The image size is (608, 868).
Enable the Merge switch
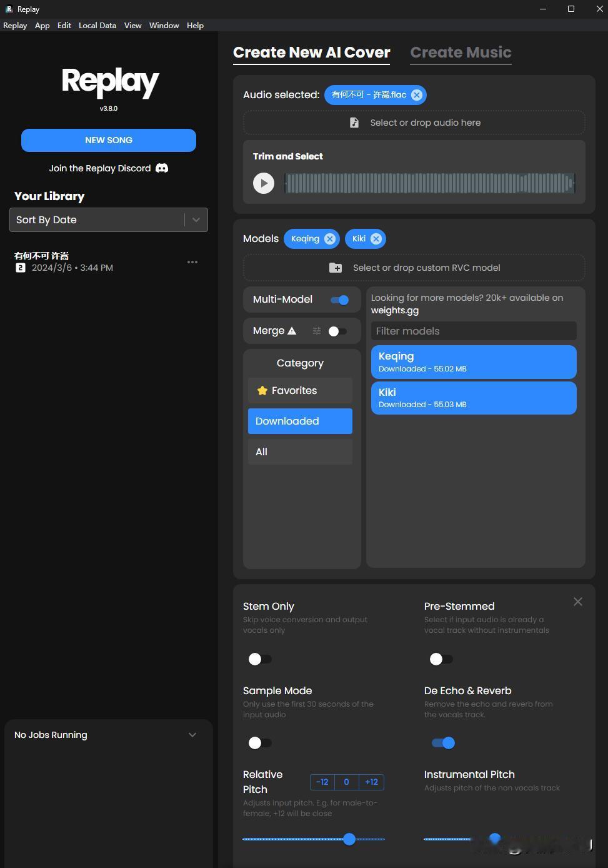point(337,331)
